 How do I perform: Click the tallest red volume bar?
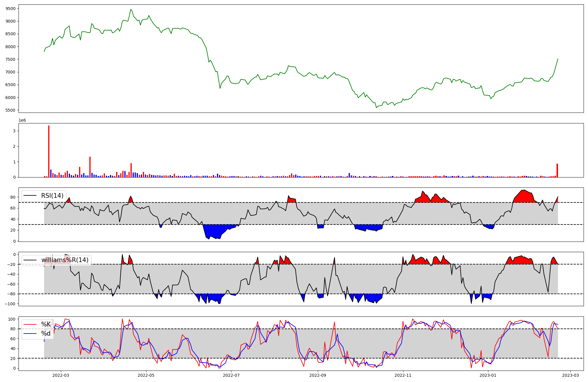tap(49, 151)
